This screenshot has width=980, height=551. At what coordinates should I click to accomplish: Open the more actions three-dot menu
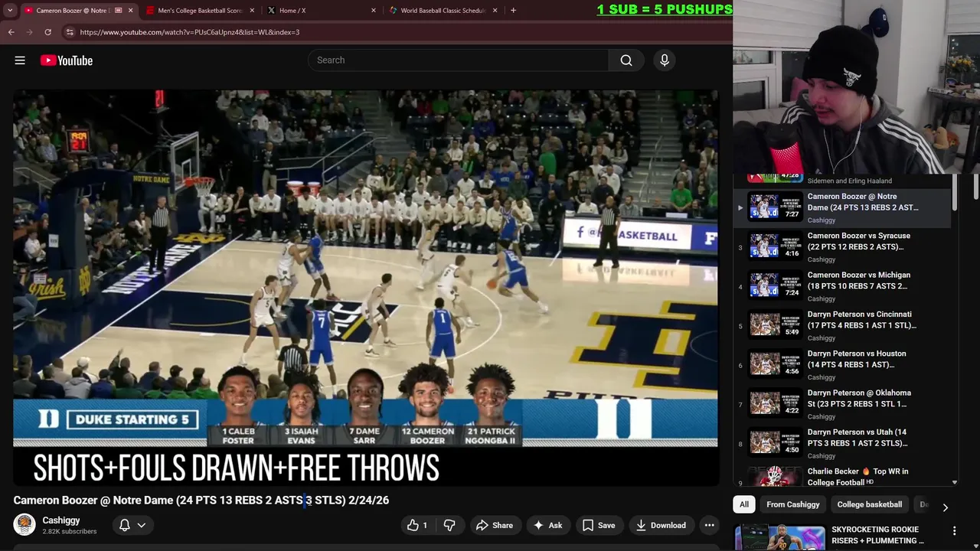pyautogui.click(x=710, y=525)
